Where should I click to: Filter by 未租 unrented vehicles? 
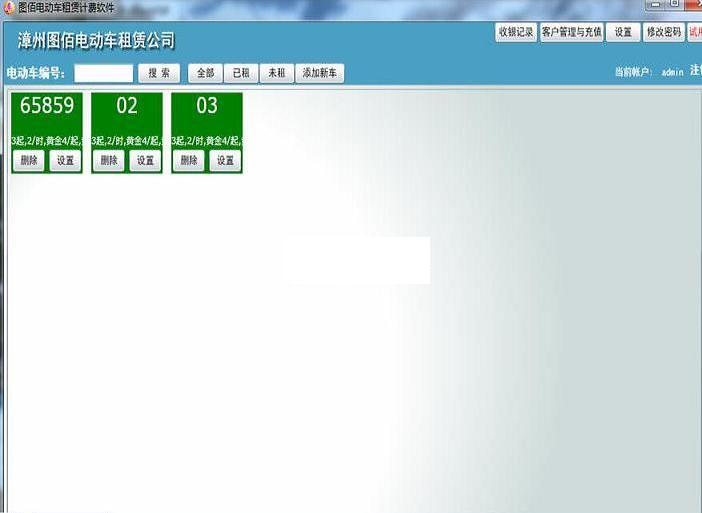tap(275, 73)
